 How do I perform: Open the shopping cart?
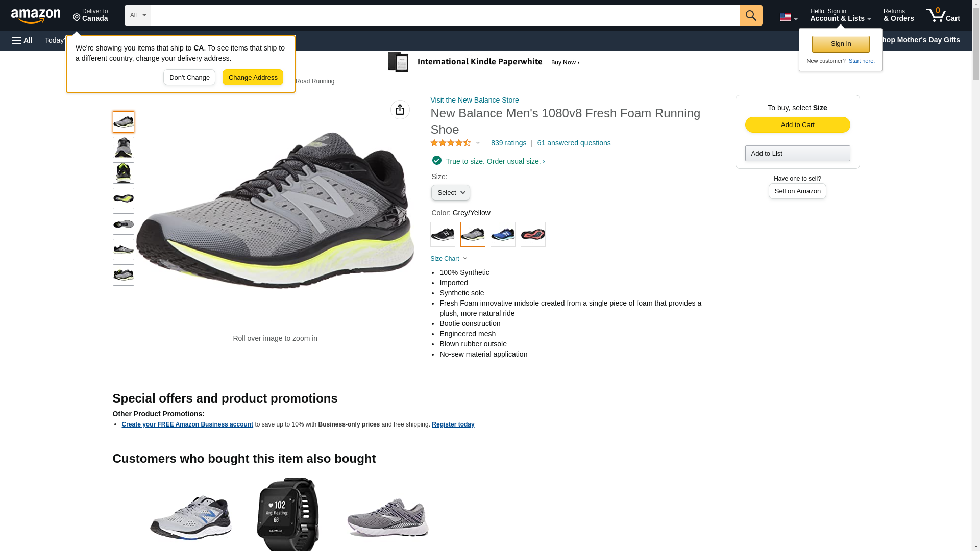943,15
